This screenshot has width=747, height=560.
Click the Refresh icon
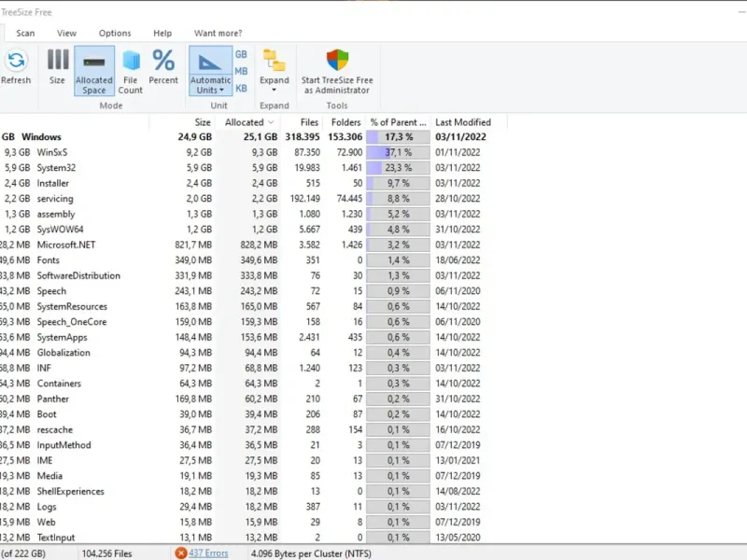16,61
